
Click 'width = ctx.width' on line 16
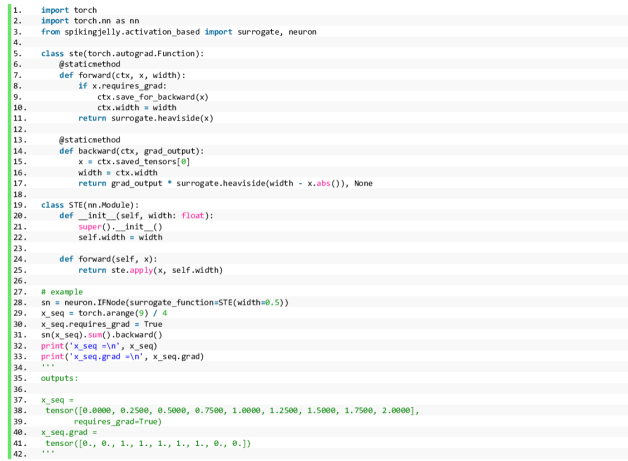click(x=118, y=173)
